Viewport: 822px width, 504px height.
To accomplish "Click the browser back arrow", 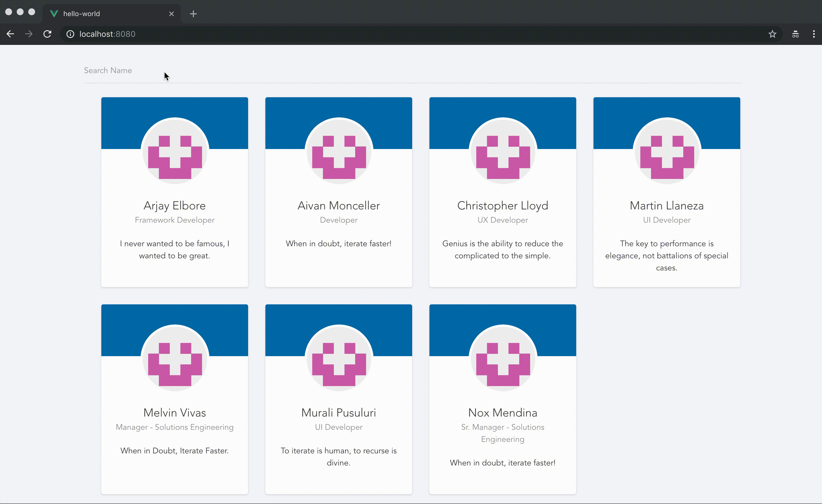I will tap(10, 34).
